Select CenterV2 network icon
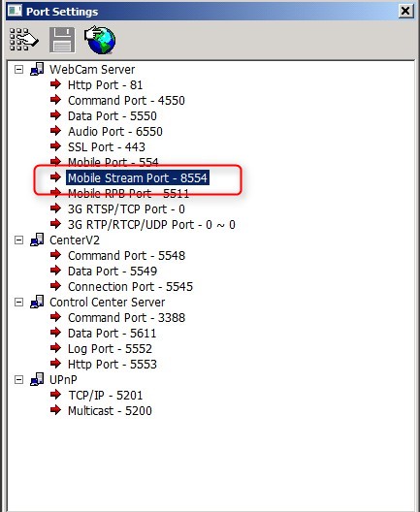Screen dimensions: 420x512 coord(37,240)
